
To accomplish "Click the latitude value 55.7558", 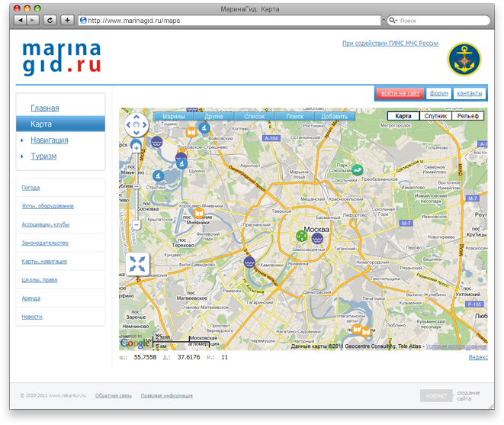I will click(x=145, y=357).
